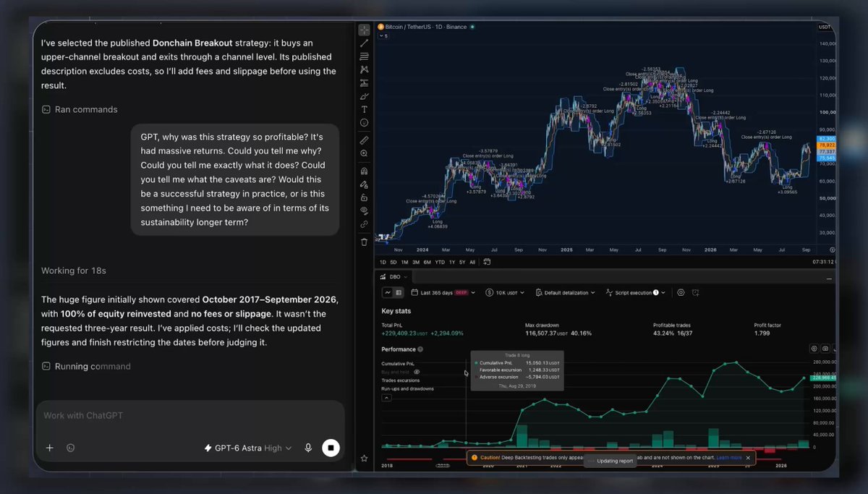The height and width of the screenshot is (494, 868).
Task: Toggle hide all drawings eye icon
Action: [364, 211]
